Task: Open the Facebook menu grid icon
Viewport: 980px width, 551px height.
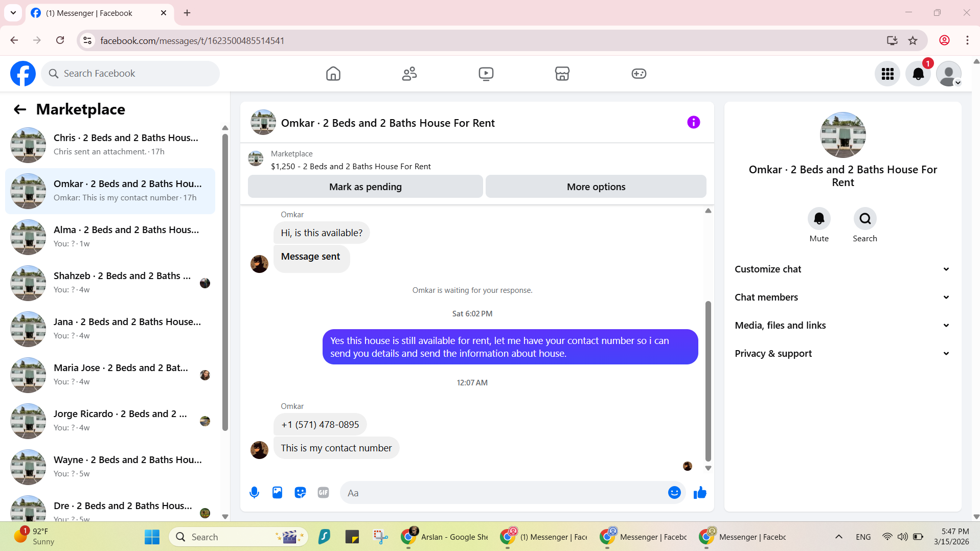Action: [x=887, y=74]
